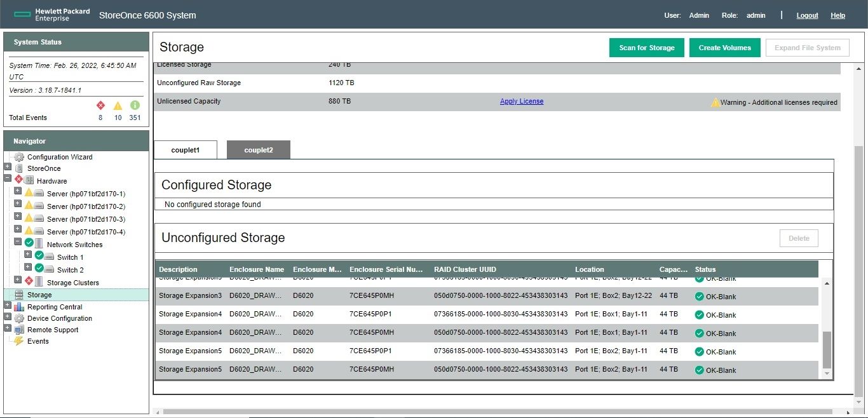Click the OK-Blank icon for Storage Expansion5 7CE645P0MH
The height and width of the screenshot is (418, 868).
coord(700,370)
